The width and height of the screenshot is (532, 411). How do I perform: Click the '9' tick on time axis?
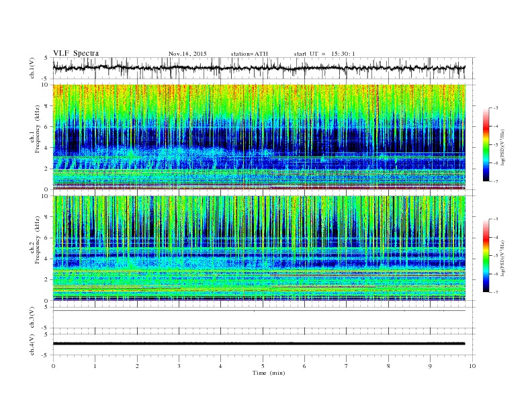[x=430, y=366]
